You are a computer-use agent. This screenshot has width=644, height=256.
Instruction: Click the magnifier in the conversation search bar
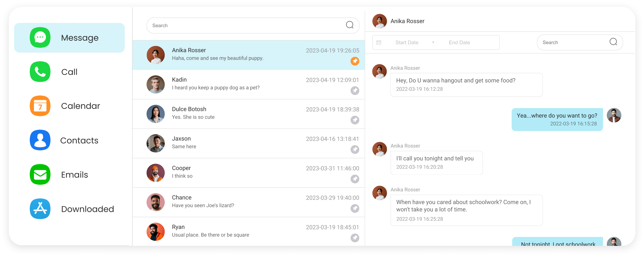tap(350, 25)
